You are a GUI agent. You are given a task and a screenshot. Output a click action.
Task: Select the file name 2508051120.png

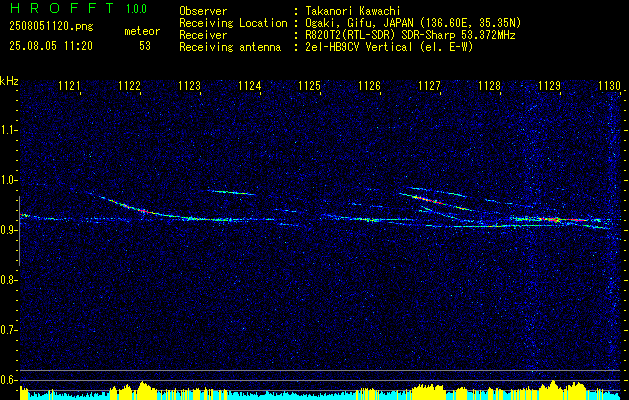click(51, 27)
